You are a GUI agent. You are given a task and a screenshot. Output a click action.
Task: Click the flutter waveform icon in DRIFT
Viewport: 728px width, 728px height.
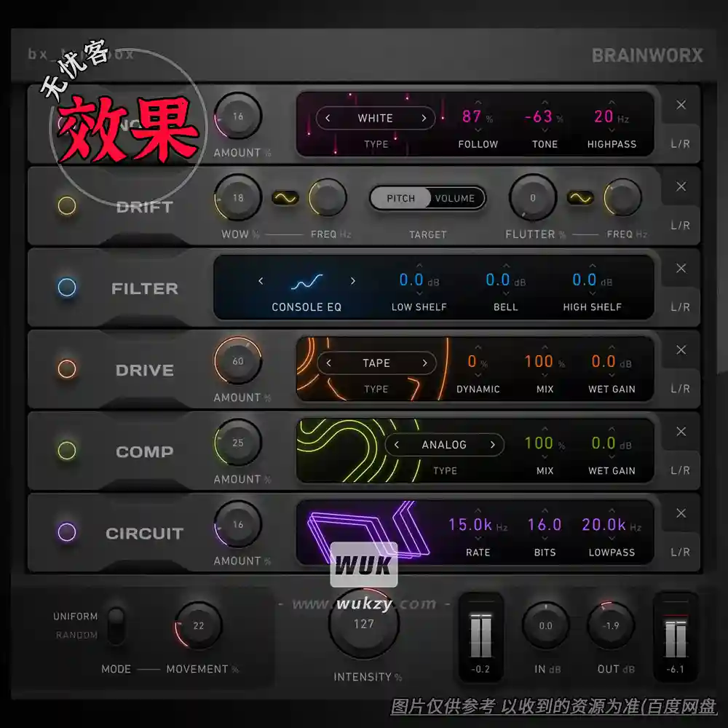580,197
